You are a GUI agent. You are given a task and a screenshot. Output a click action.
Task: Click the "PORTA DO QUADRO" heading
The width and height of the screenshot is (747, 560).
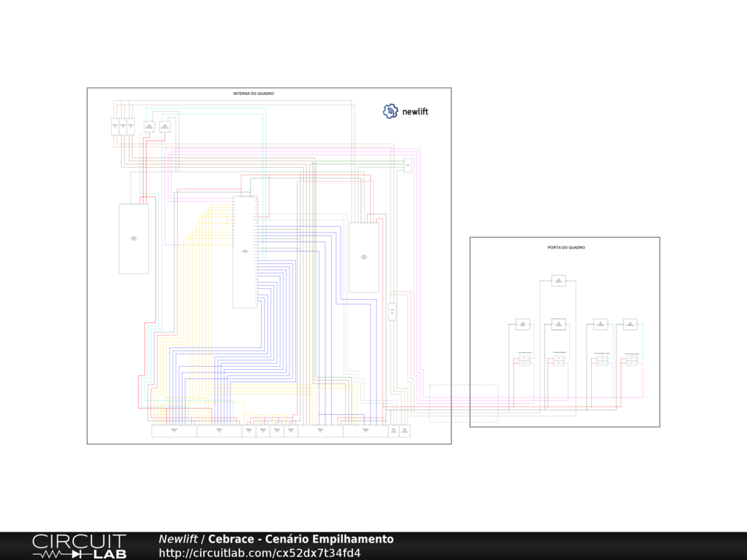pyautogui.click(x=566, y=248)
